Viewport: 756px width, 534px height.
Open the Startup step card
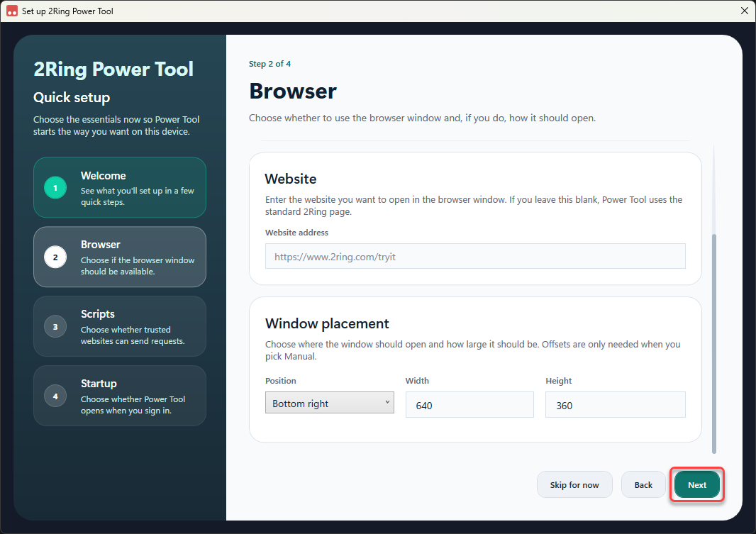click(x=120, y=396)
